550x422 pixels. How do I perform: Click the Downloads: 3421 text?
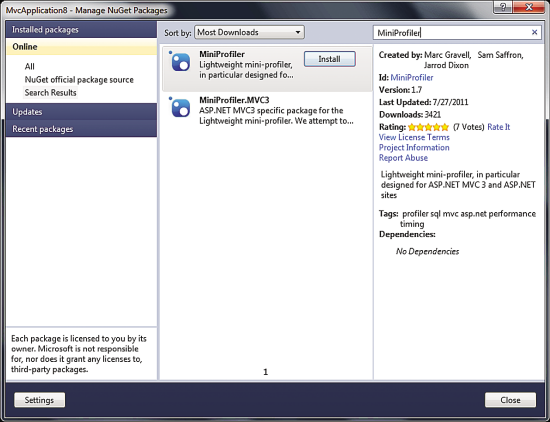click(x=410, y=115)
